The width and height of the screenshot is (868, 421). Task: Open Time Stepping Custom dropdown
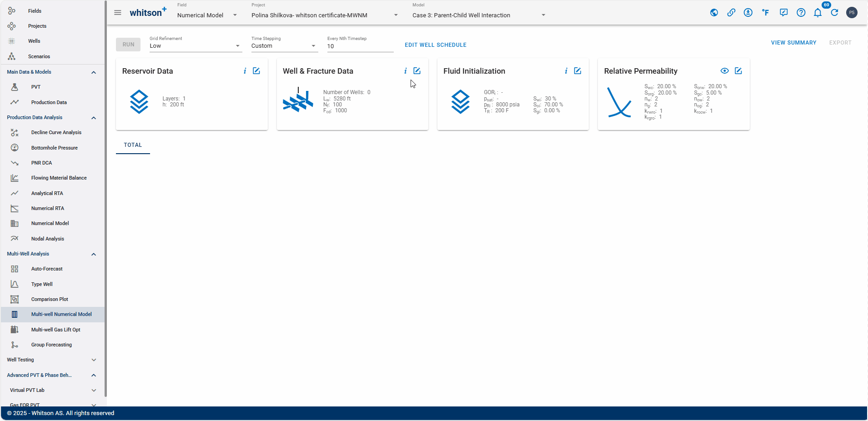point(284,46)
